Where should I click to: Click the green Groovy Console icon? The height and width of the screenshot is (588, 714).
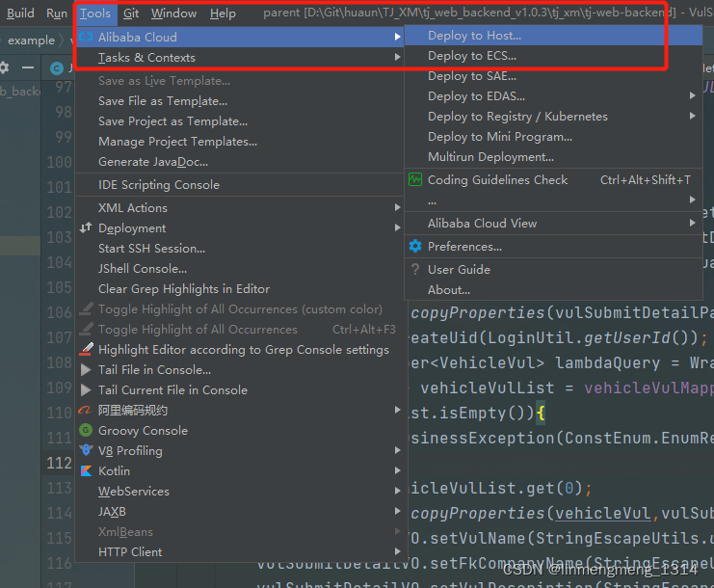[86, 430]
